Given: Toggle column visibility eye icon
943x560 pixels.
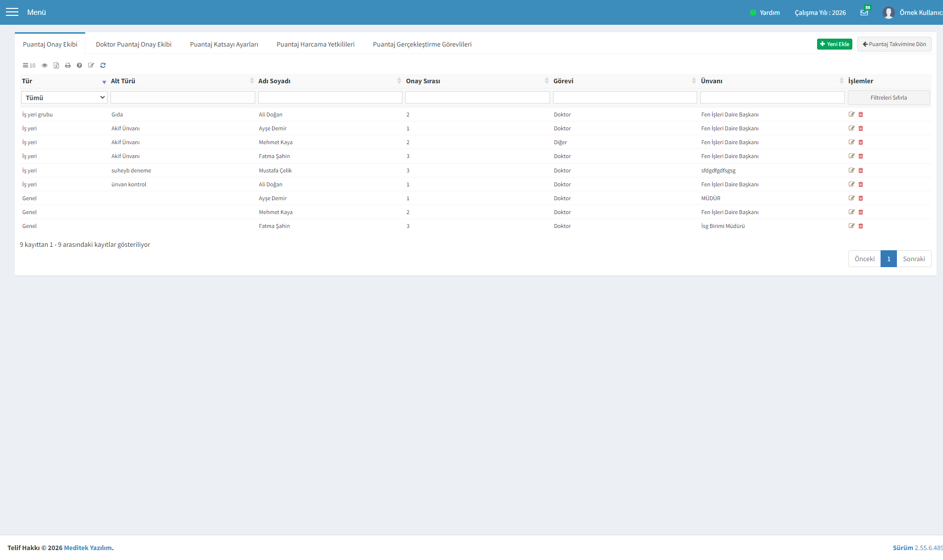Looking at the screenshot, I should [x=45, y=65].
